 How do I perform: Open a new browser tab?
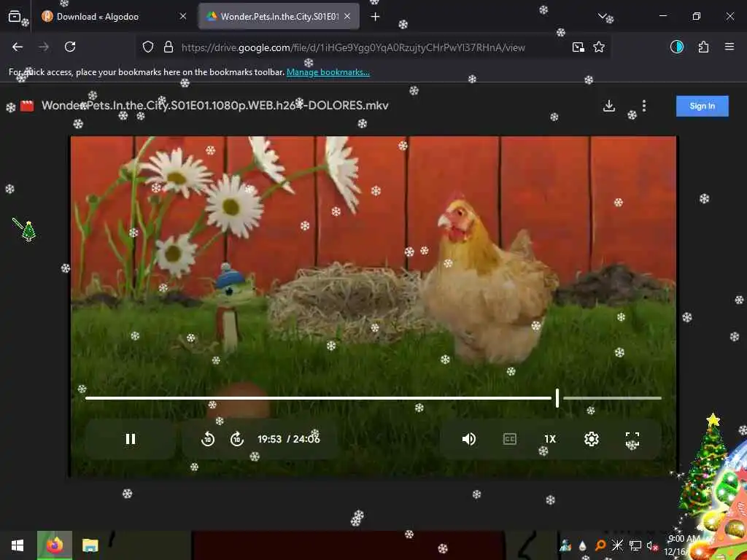point(375,17)
